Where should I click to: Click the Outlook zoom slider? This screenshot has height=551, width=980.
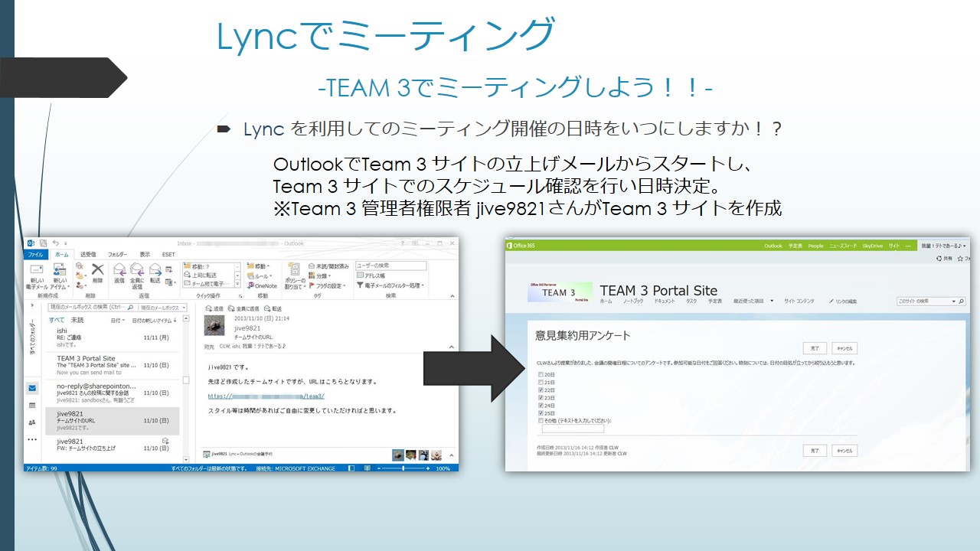(x=404, y=468)
